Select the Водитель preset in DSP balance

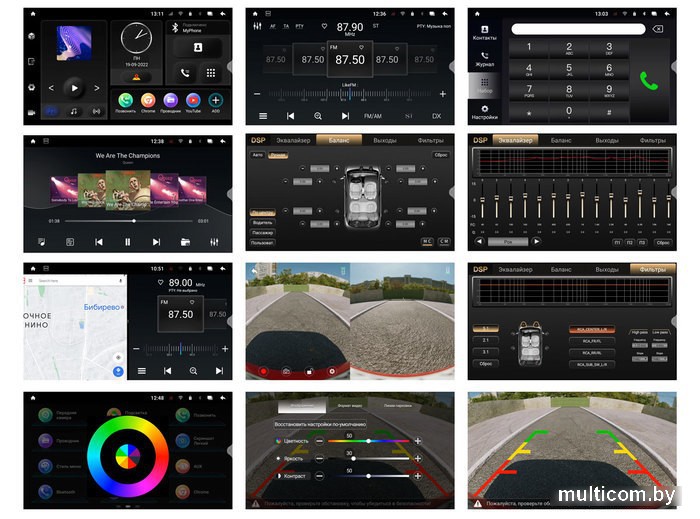point(262,222)
